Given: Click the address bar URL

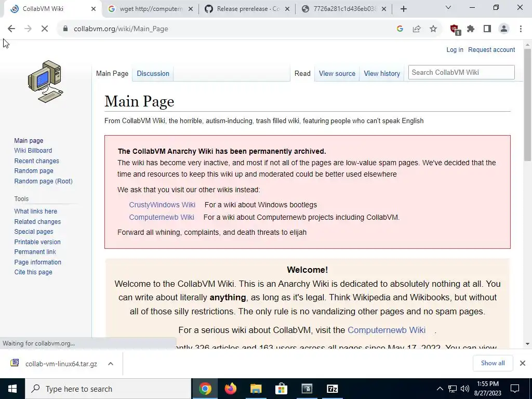Looking at the screenshot, I should pos(121,29).
